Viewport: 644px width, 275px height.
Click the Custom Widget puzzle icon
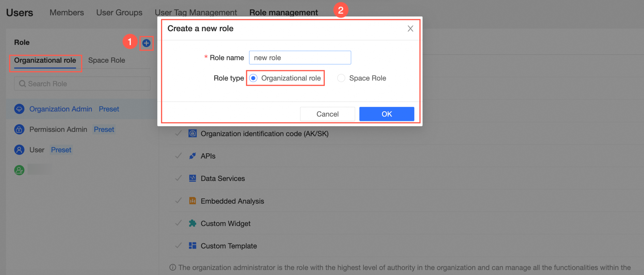[192, 223]
